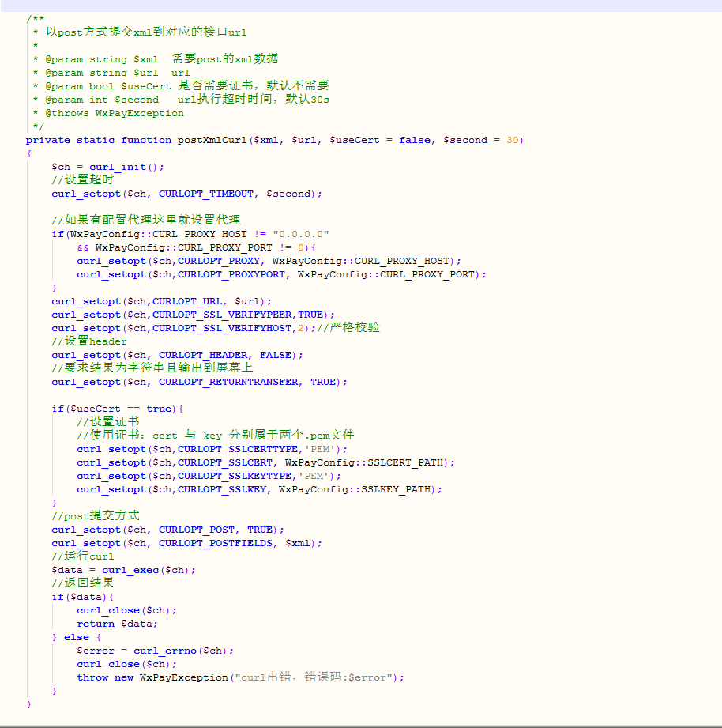Click the curl_exec($ch) call

pos(146,570)
